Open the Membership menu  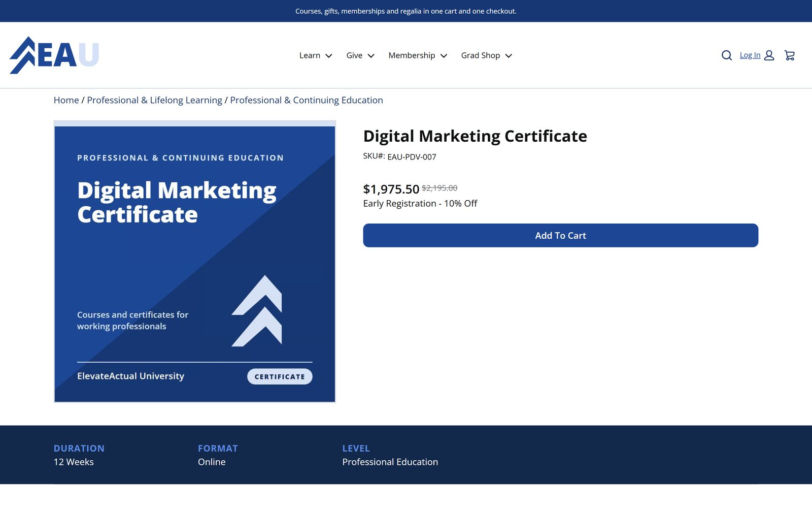tap(418, 55)
